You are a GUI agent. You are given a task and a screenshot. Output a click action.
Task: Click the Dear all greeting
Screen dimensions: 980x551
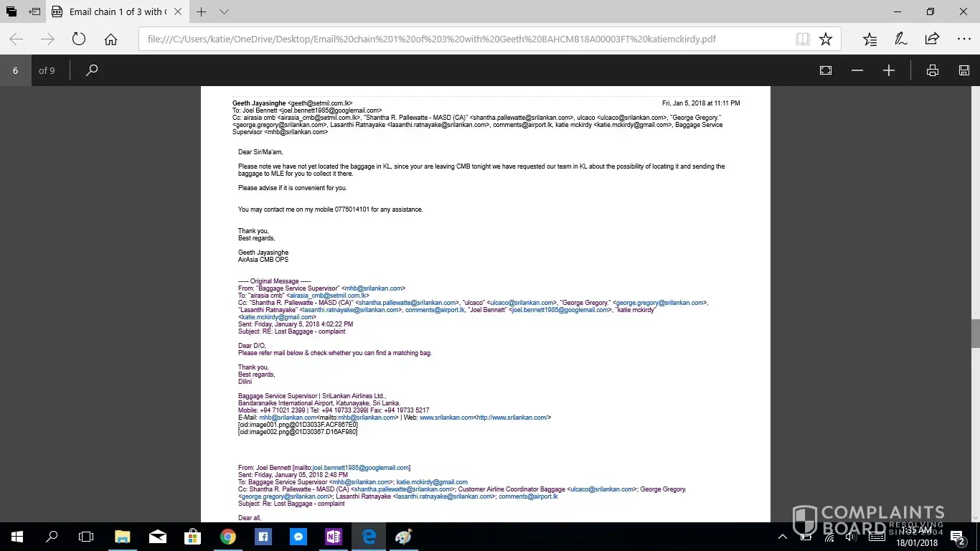(x=250, y=518)
